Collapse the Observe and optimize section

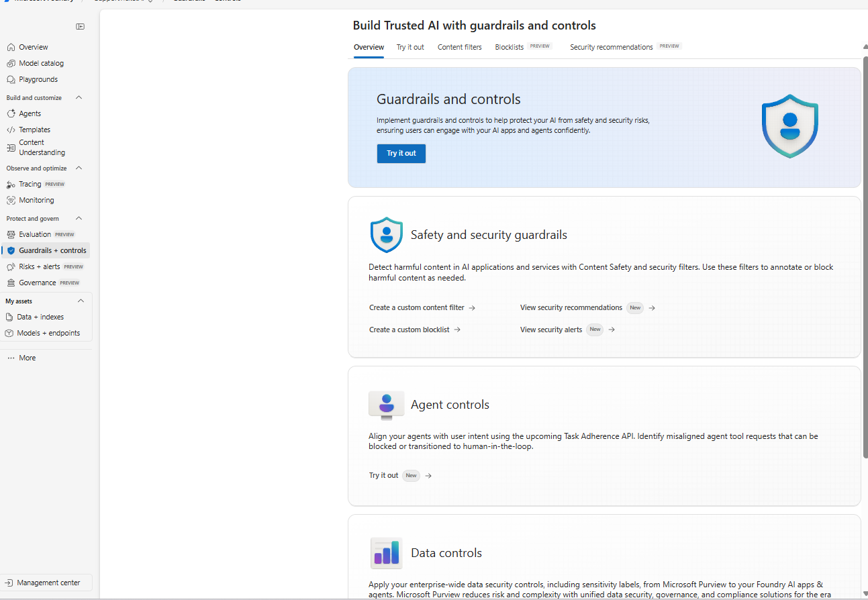click(x=79, y=168)
